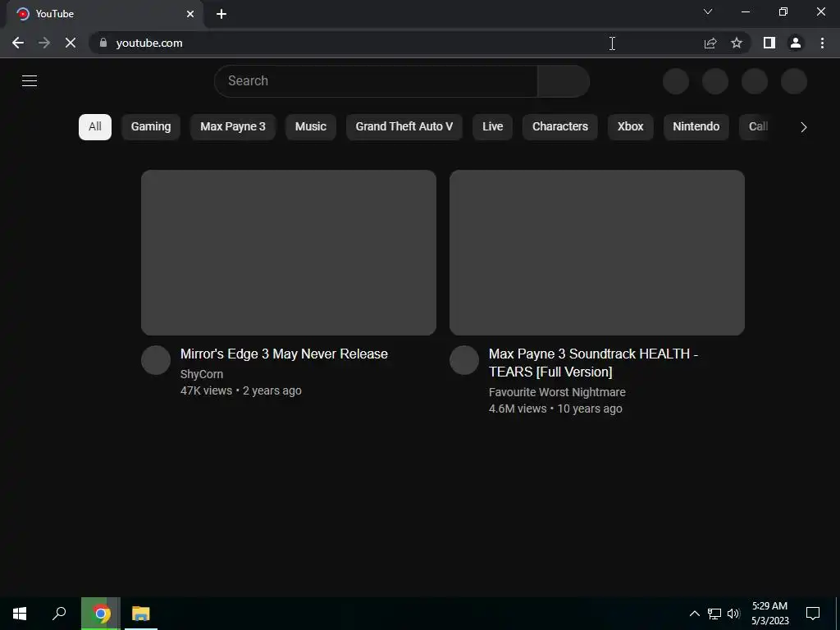
Task: Select the Music filter chip
Action: pyautogui.click(x=311, y=127)
